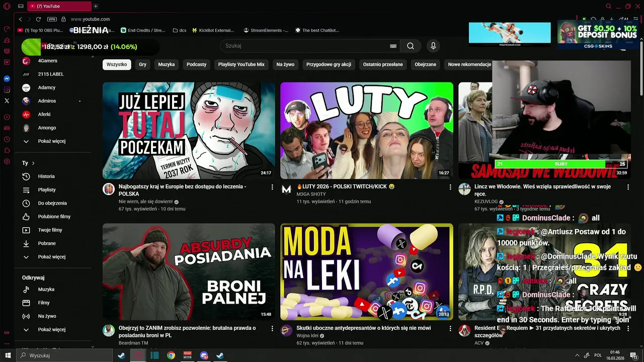Go back with the browser back arrow
Screen dimensions: 644x362
click(21, 19)
